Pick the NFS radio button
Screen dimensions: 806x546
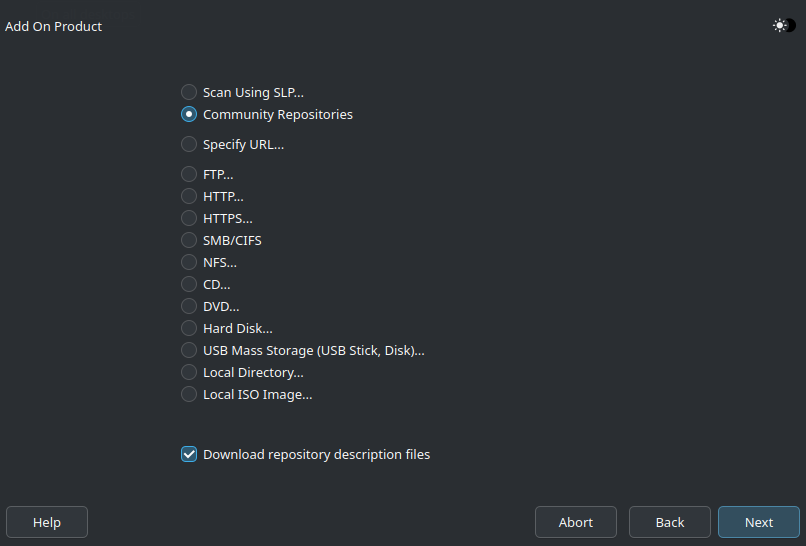(x=189, y=262)
